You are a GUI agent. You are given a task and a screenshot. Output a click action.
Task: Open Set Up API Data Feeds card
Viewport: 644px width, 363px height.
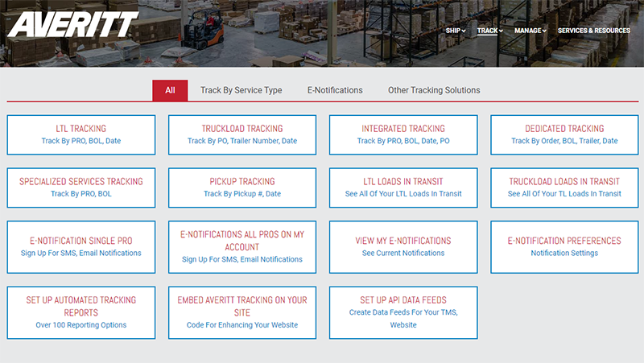403,312
